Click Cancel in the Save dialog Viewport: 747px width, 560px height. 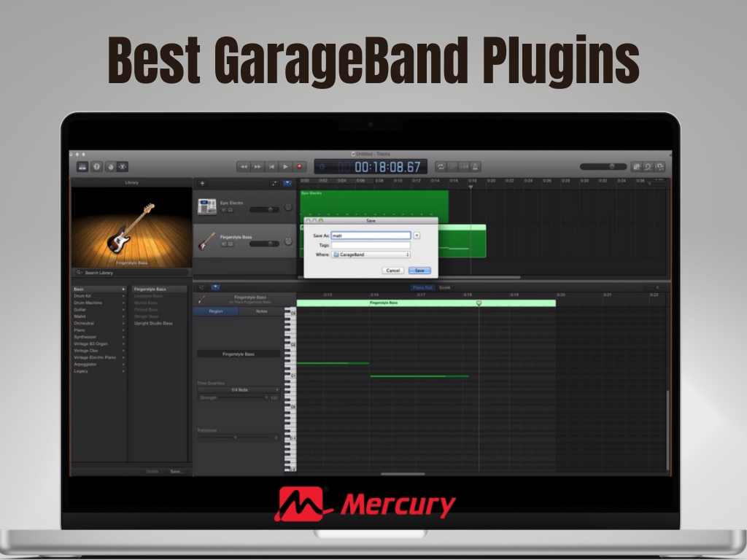coord(393,271)
